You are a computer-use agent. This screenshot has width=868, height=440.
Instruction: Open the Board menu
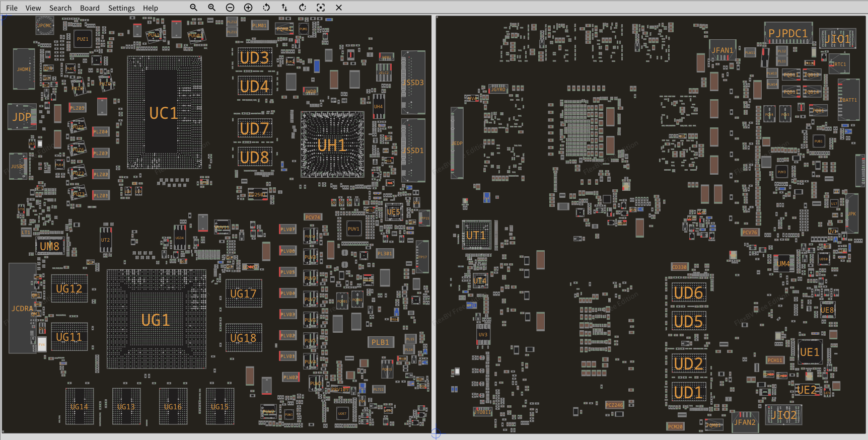[90, 8]
